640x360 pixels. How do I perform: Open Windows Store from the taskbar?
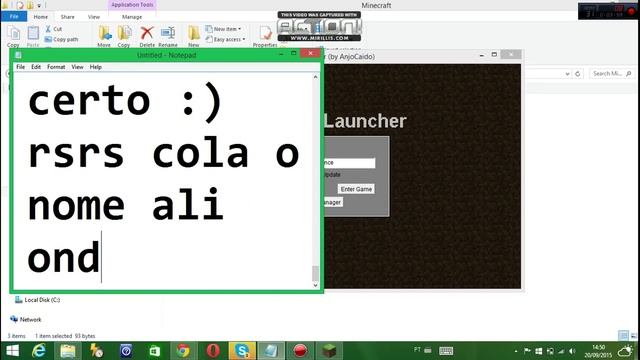(x=154, y=351)
